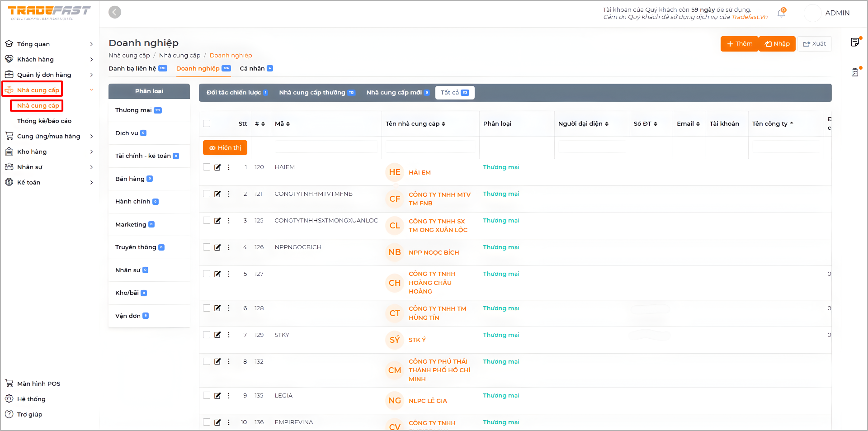This screenshot has height=431, width=868.
Task: Click the back arrow circle icon
Action: coord(115,12)
